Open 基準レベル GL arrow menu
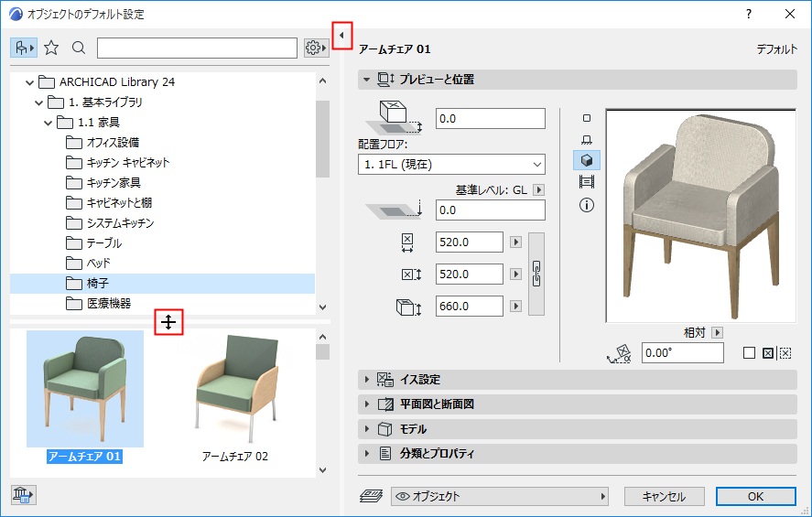Screen dimensions: 812x517 coord(538,190)
